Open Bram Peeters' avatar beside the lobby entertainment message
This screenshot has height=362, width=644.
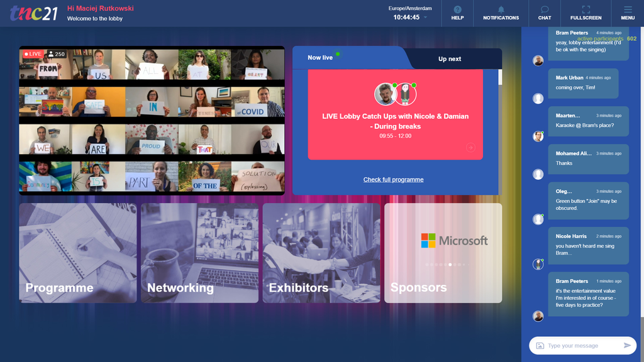point(538,61)
